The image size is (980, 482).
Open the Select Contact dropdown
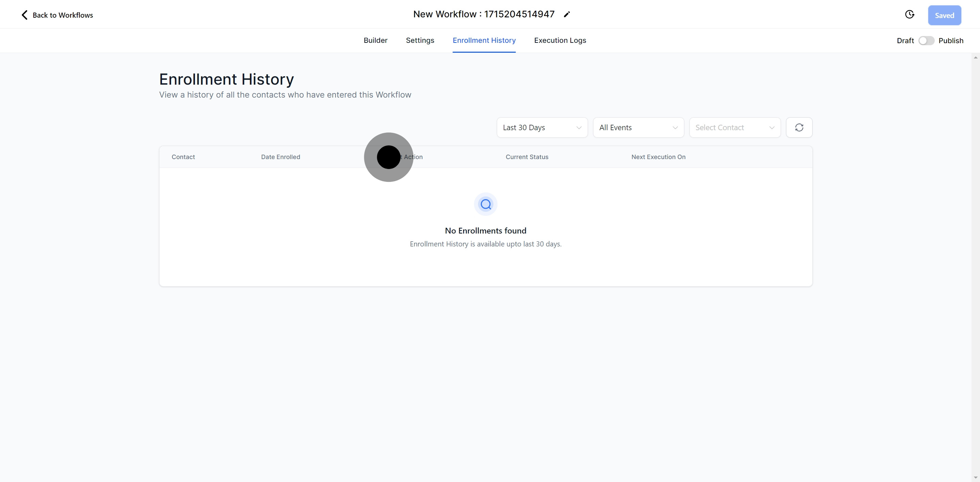coord(734,127)
